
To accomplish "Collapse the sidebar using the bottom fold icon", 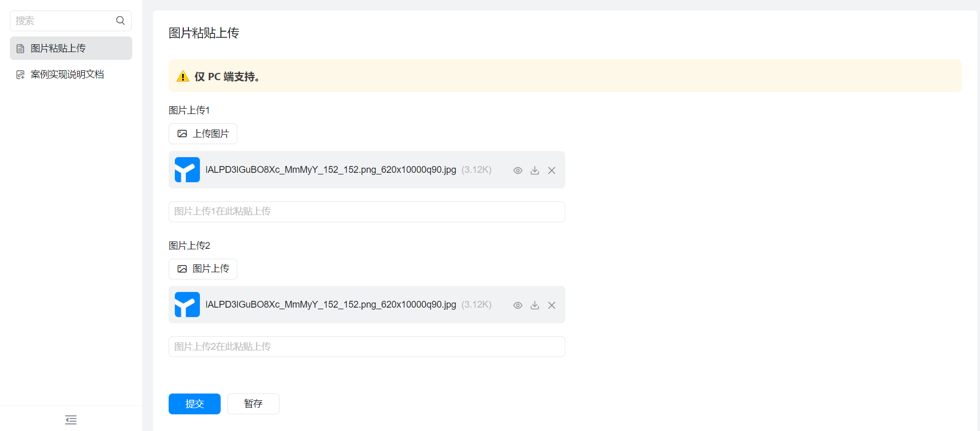I will pyautogui.click(x=71, y=420).
